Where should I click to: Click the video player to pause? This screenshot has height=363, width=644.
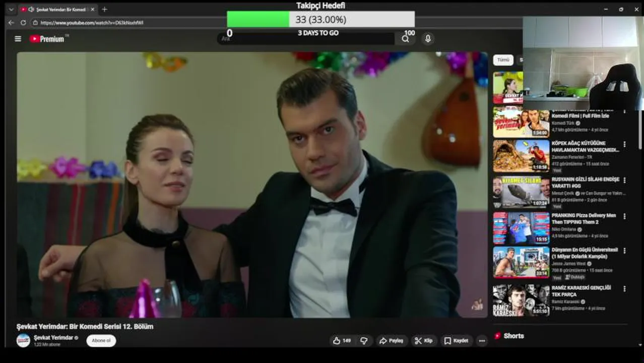[252, 185]
